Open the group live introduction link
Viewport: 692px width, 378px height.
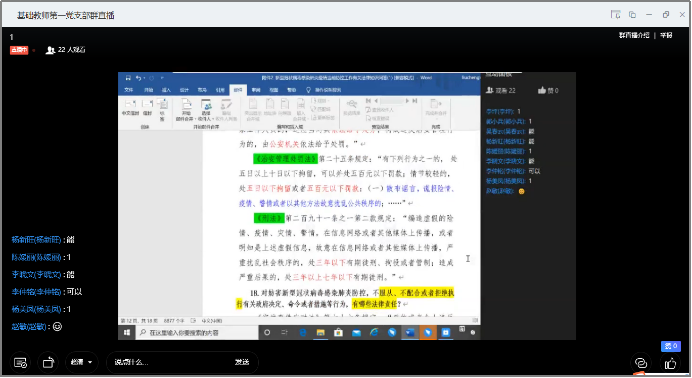click(634, 35)
